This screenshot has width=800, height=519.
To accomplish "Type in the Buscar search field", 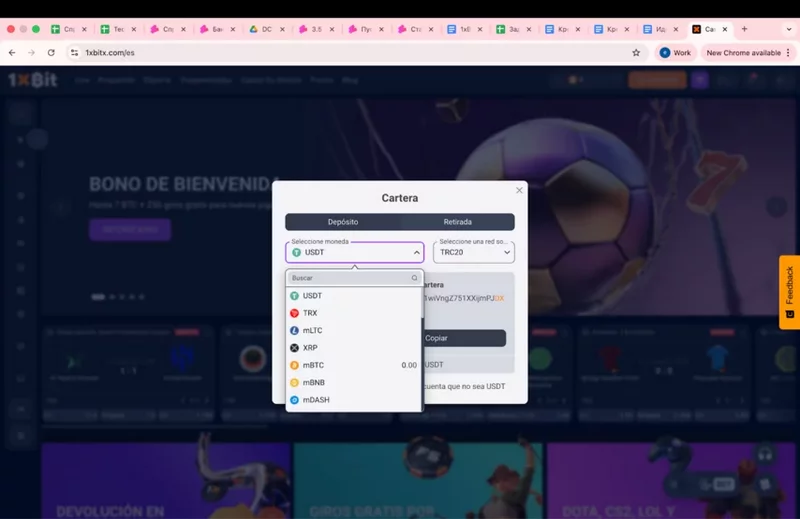I will tap(348, 278).
